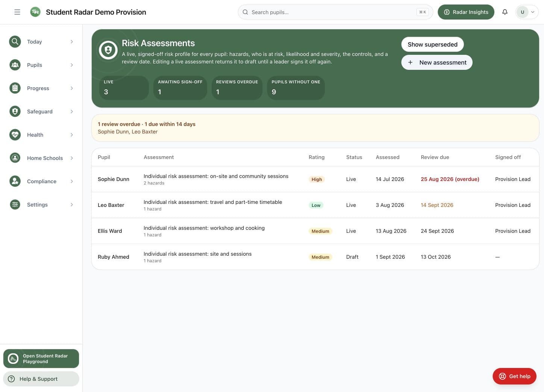Open Sophie Dunn's row
The width and height of the screenshot is (544, 392).
click(315, 179)
